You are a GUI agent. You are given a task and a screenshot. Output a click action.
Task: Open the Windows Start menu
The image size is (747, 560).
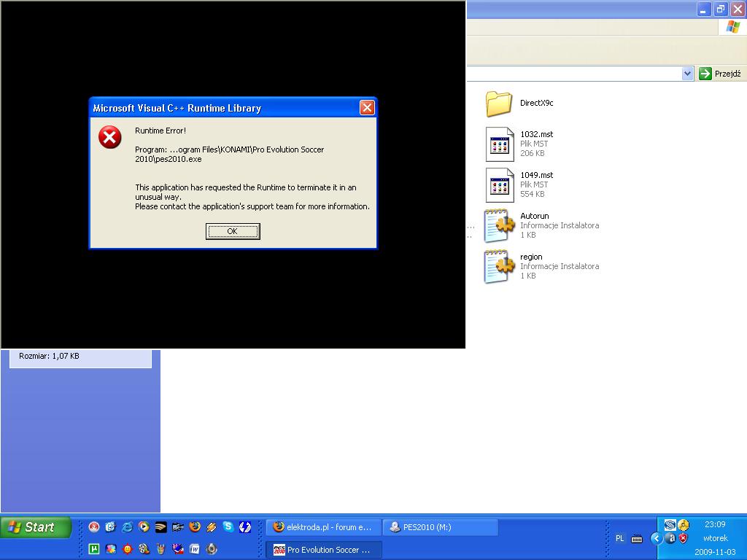pyautogui.click(x=36, y=527)
